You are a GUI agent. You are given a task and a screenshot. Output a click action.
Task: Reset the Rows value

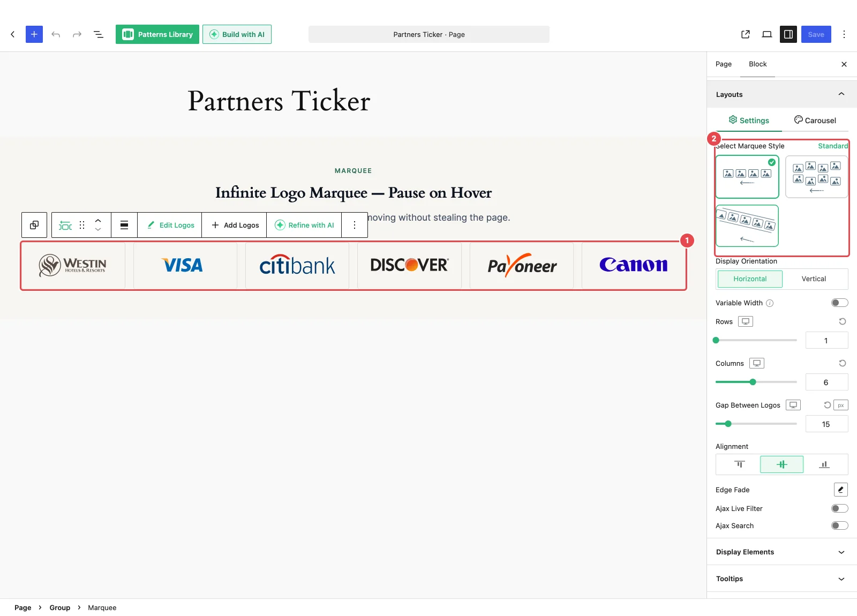[843, 321]
